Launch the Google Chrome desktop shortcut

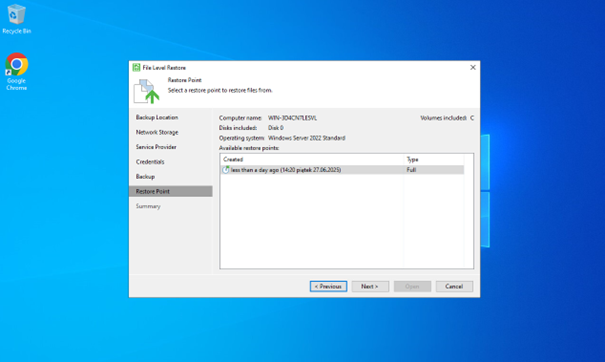(x=17, y=72)
